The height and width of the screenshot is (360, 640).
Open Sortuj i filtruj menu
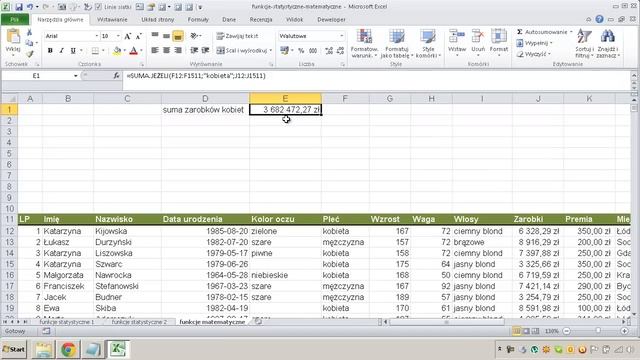point(584,43)
